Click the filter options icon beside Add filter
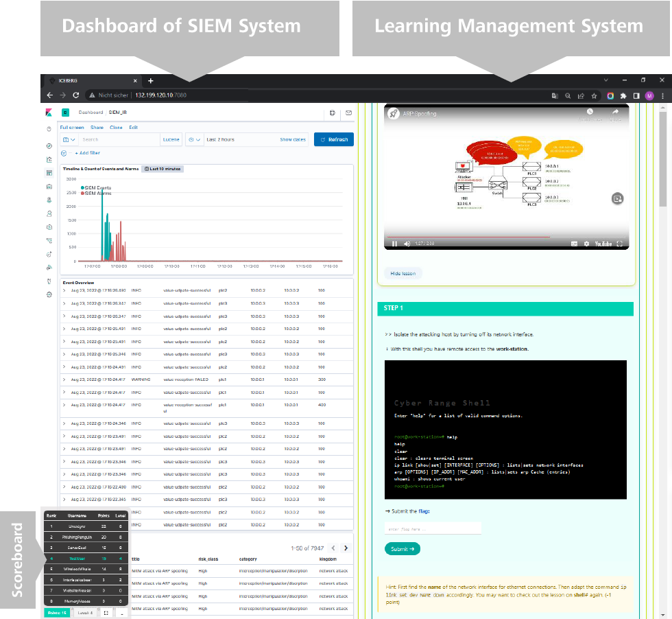Image resolution: width=672 pixels, height=619 pixels. pyautogui.click(x=64, y=153)
